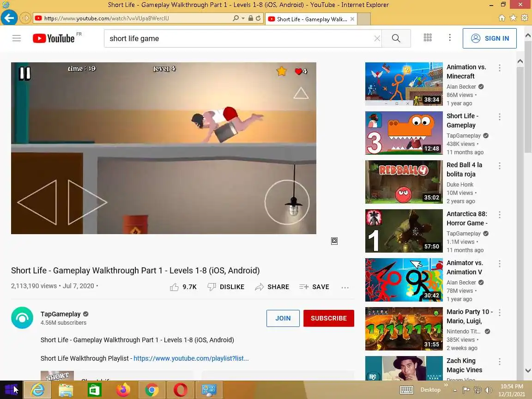Click inside the video player area
The height and width of the screenshot is (399, 532).
pyautogui.click(x=163, y=148)
